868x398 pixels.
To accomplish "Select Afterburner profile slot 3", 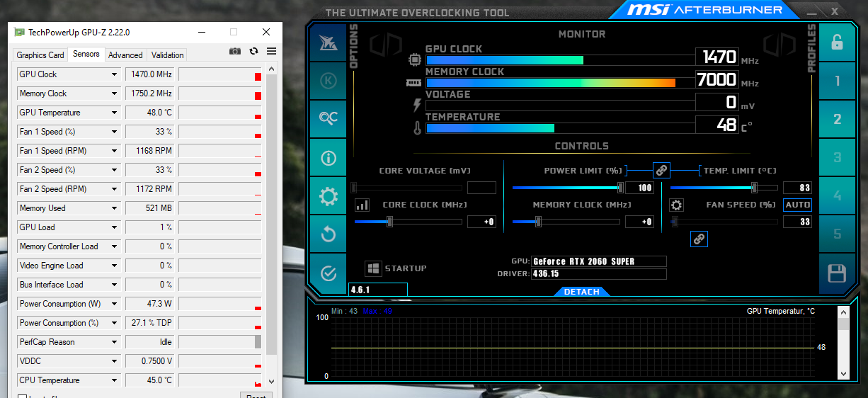I will 837,157.
